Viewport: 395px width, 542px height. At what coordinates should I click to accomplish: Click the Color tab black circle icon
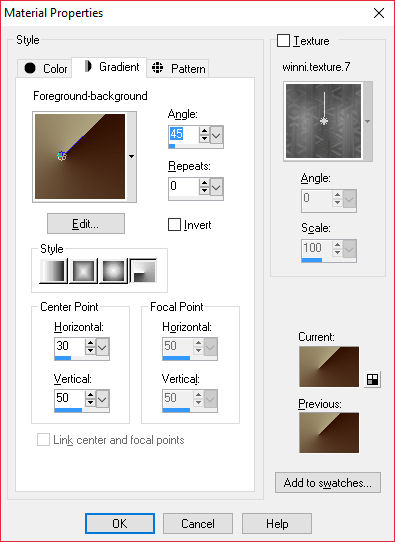(30, 68)
